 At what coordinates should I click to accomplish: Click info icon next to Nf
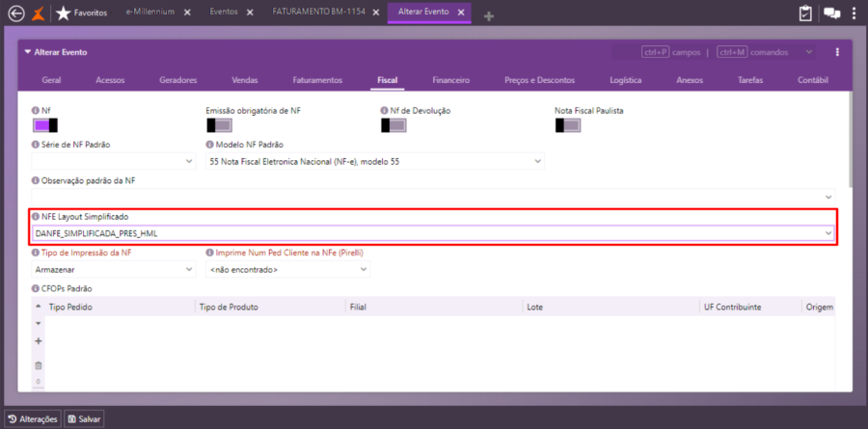click(x=36, y=111)
